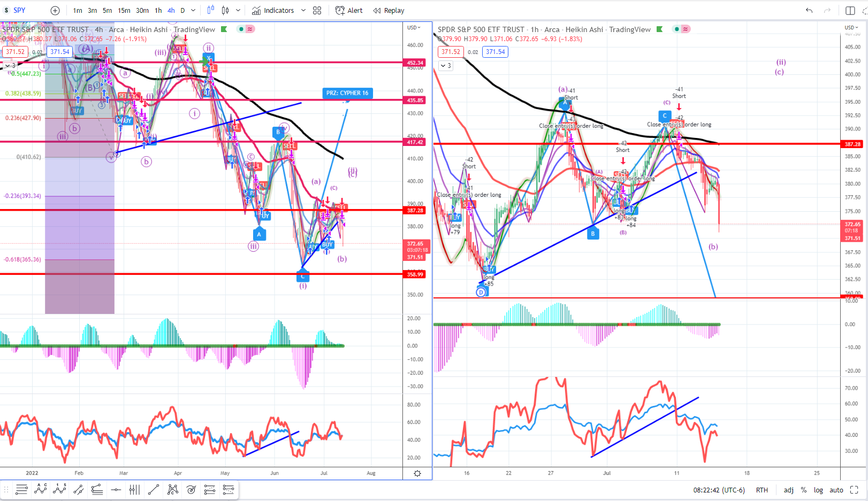Switch to the 30m timeframe

click(142, 10)
